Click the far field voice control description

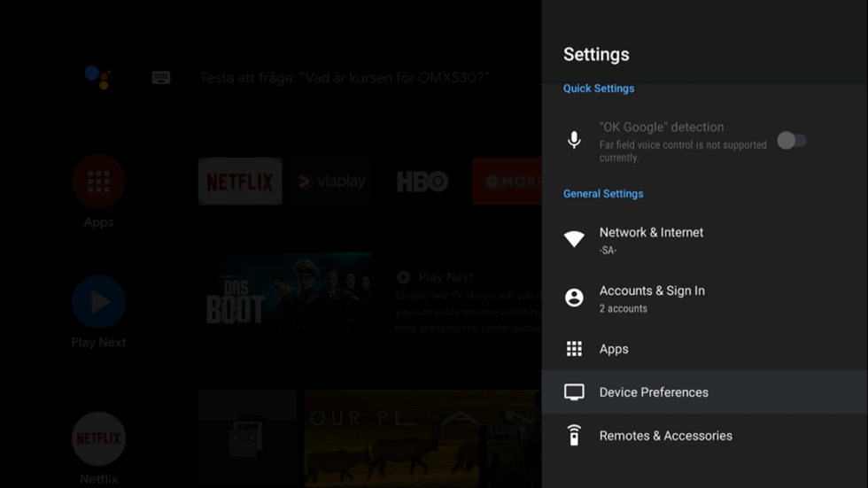[683, 151]
